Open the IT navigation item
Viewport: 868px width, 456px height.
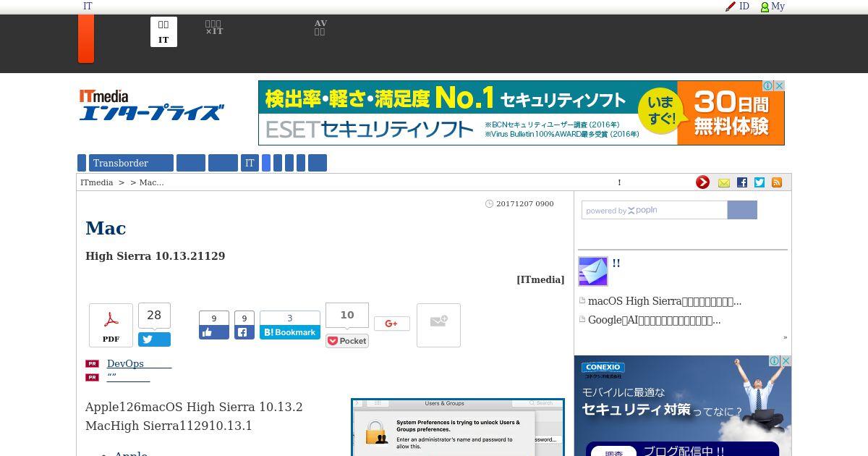click(250, 163)
